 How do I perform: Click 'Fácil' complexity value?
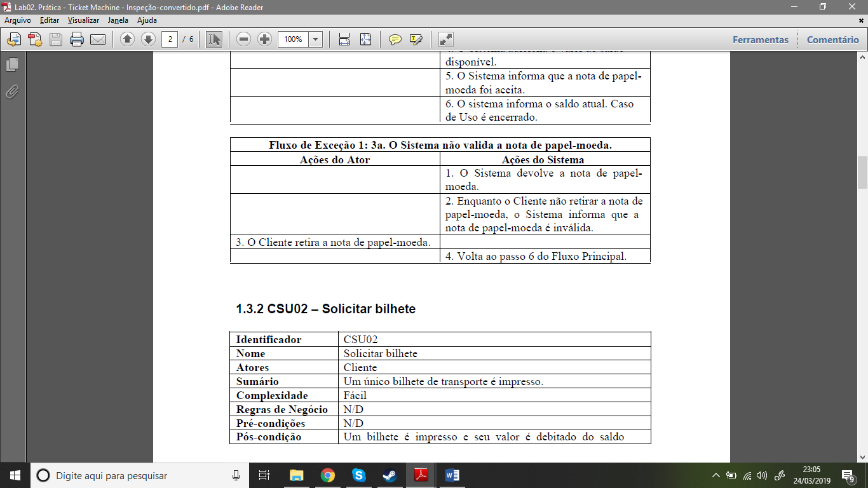click(355, 395)
